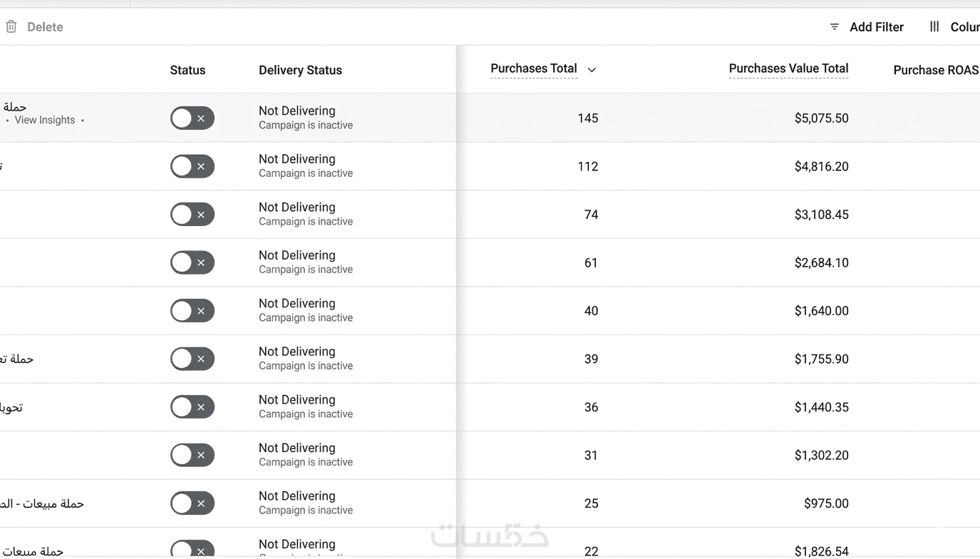Viewport: 980px width, 559px height.
Task: Click the Add Filter icon
Action: 834,27
